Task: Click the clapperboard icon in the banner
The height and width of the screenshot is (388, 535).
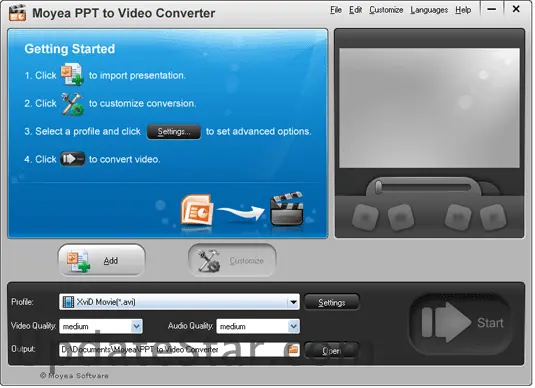Action: point(287,209)
